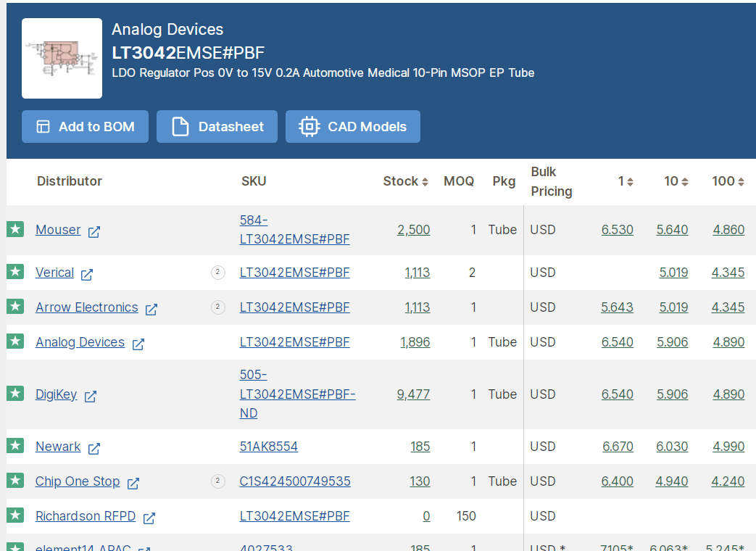This screenshot has width=756, height=551.
Task: Click the circled 2 badge in Chip One Stop row
Action: [x=218, y=481]
